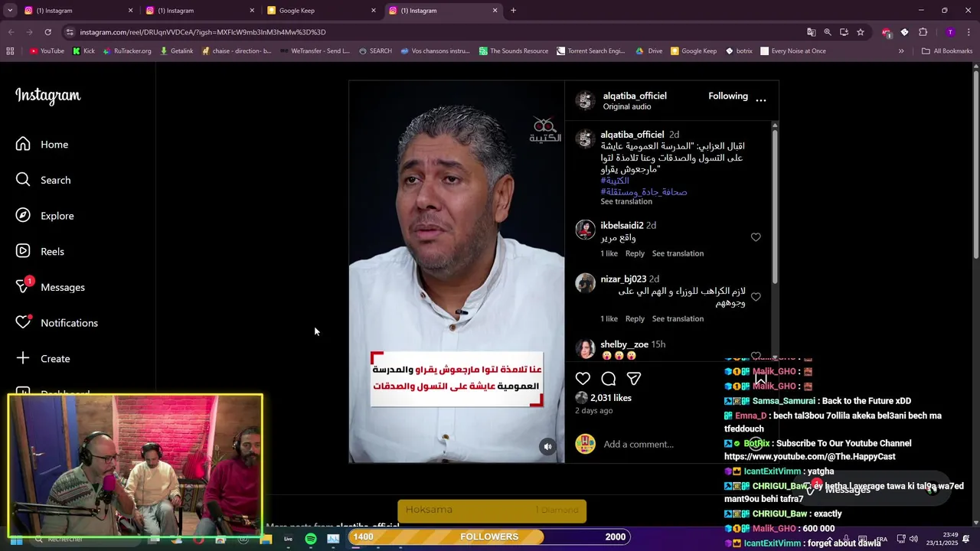
Task: Open hashtag صحافة_جادة_ومستقلة
Action: coord(644,192)
